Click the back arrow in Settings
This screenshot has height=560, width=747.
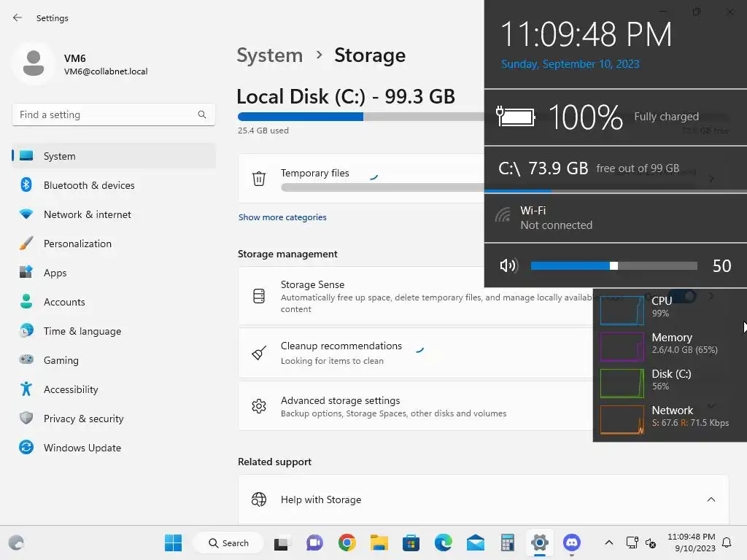pyautogui.click(x=18, y=18)
